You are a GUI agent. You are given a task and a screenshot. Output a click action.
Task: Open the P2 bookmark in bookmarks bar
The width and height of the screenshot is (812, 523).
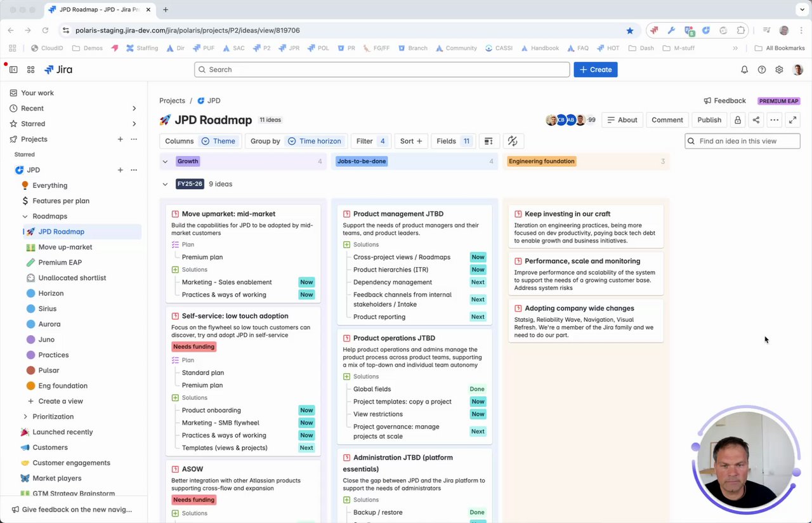tap(261, 48)
